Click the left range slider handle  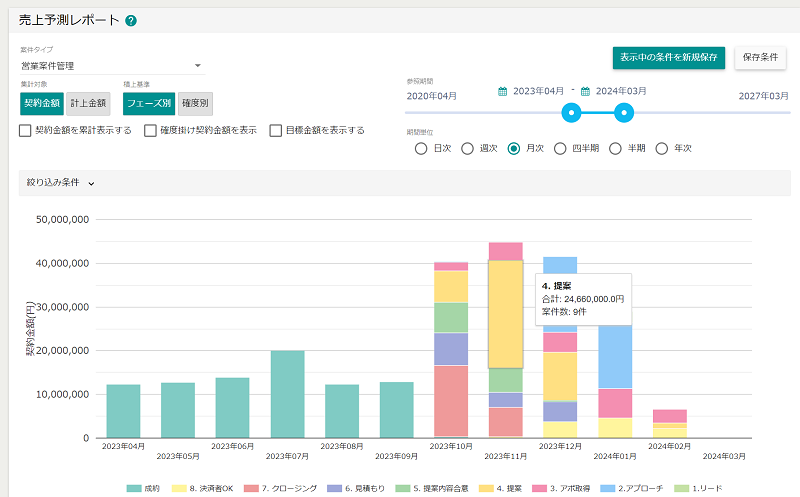[x=571, y=112]
